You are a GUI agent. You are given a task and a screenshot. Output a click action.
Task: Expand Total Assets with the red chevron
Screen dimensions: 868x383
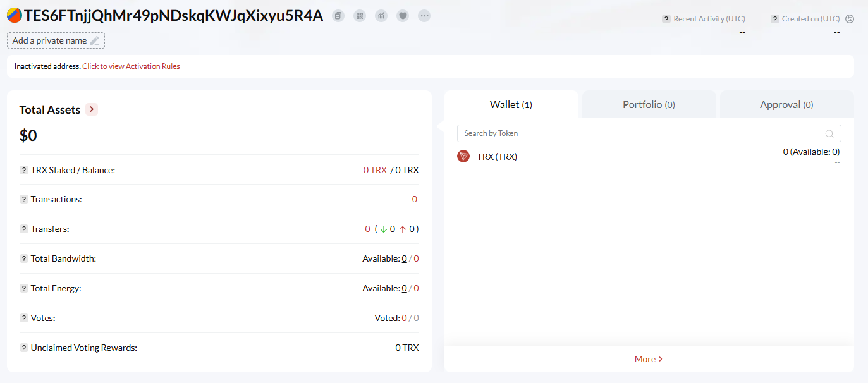pos(92,109)
